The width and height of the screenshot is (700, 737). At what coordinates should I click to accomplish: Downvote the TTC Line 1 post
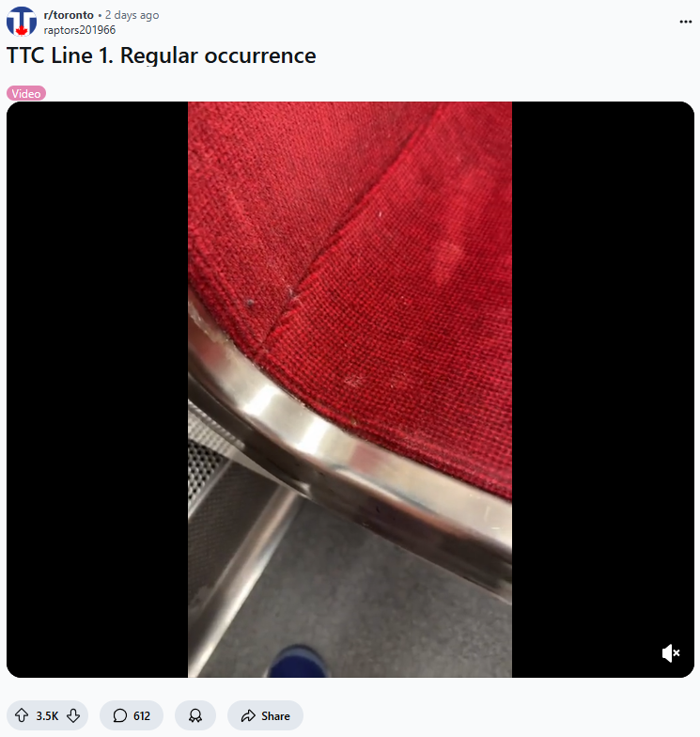click(x=73, y=715)
